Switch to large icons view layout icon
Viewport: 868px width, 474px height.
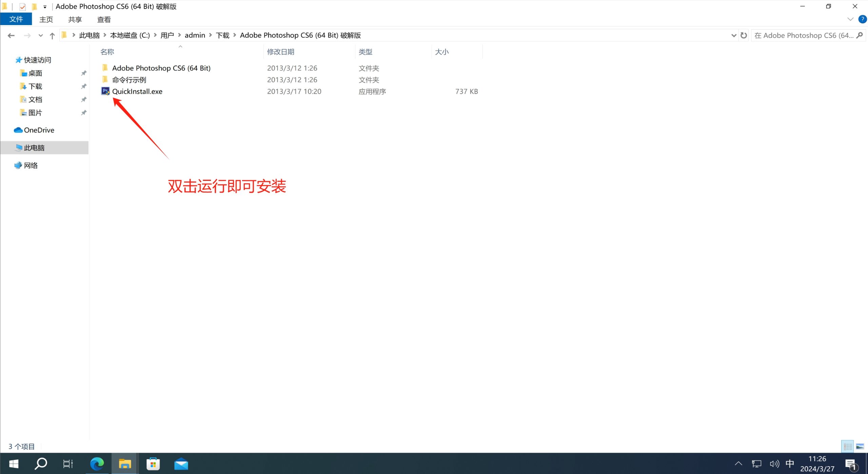(x=860, y=446)
